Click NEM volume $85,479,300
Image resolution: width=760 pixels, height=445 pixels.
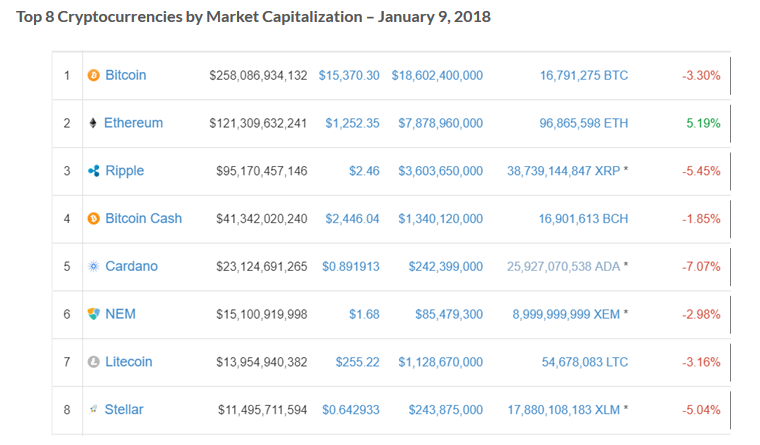449,314
